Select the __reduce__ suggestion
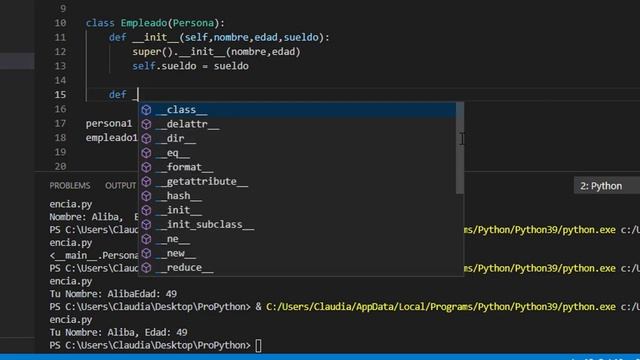 (x=298, y=267)
